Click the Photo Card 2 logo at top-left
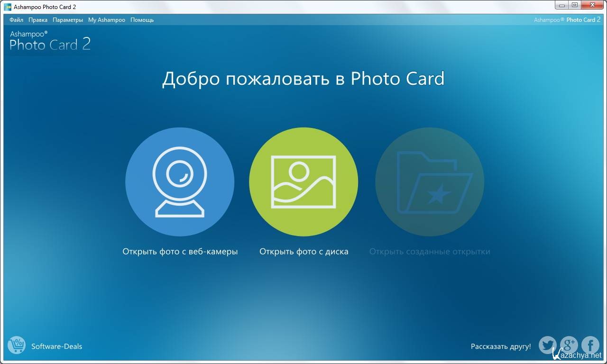The image size is (607, 364). (50, 41)
